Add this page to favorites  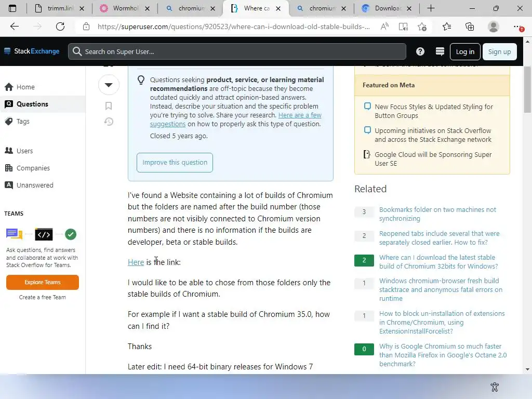tap(422, 26)
